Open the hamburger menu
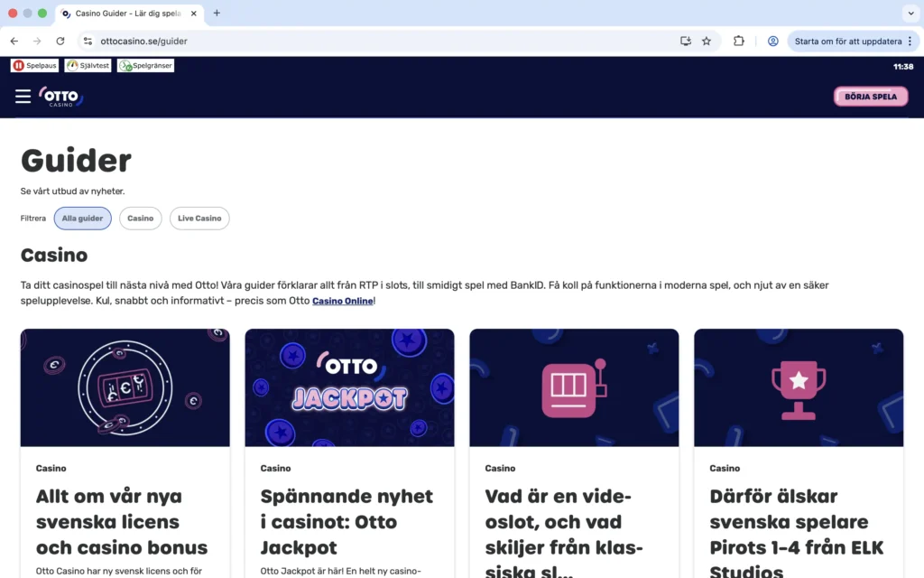This screenshot has width=924, height=578. (23, 96)
